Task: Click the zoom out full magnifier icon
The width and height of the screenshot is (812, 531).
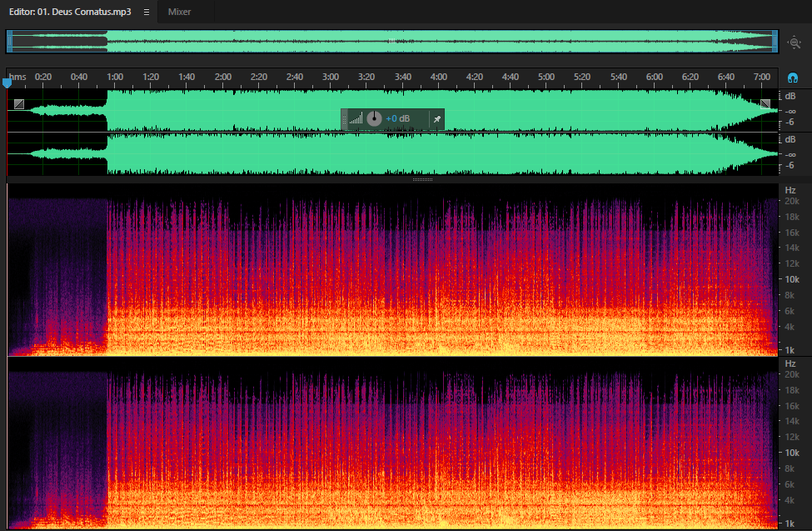Action: 795,43
